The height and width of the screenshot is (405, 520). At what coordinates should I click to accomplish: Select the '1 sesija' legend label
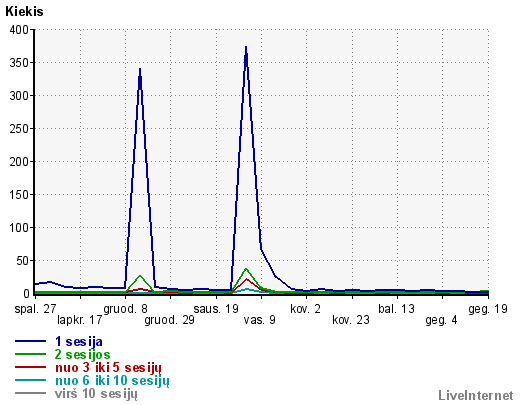(x=79, y=341)
